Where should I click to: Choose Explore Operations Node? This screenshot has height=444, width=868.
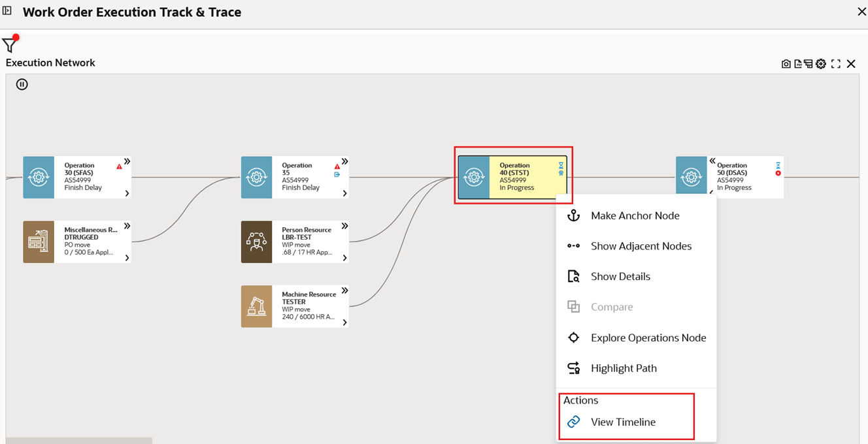click(636, 338)
